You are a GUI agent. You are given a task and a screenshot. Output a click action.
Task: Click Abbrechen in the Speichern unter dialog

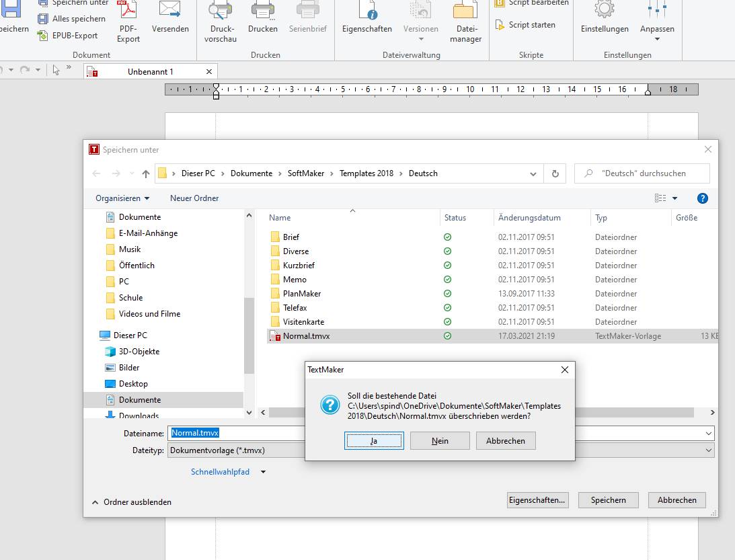[x=676, y=500]
